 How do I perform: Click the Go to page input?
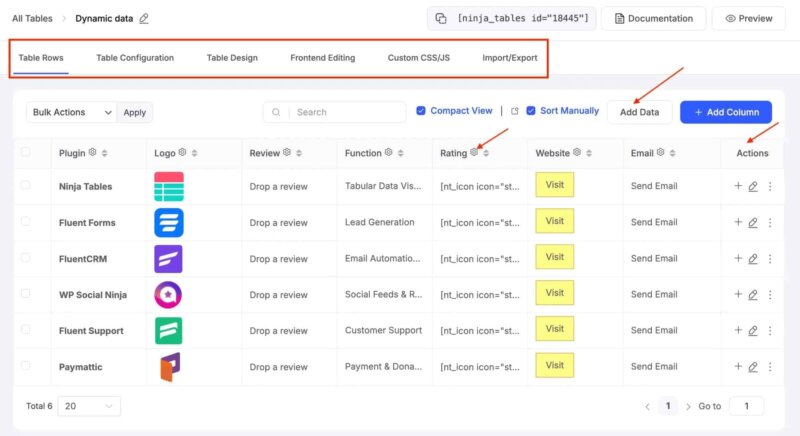[x=746, y=406]
